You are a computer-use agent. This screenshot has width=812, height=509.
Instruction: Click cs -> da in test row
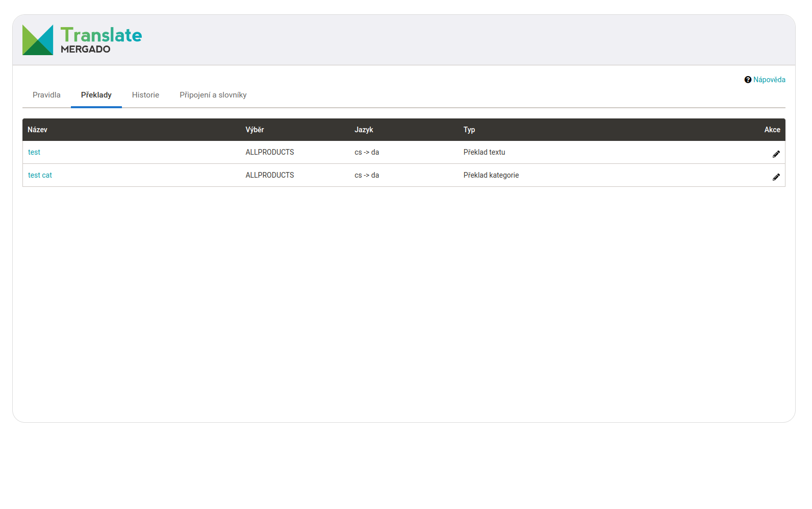coord(367,152)
